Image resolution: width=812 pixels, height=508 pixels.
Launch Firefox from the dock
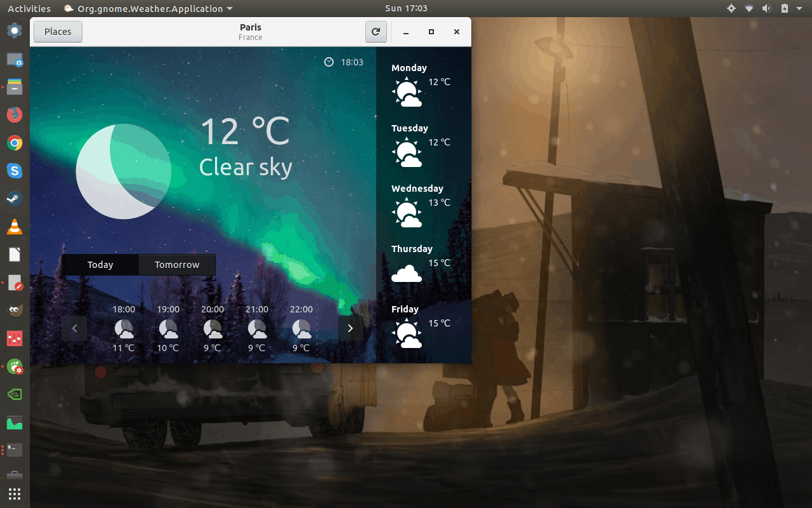pyautogui.click(x=15, y=114)
